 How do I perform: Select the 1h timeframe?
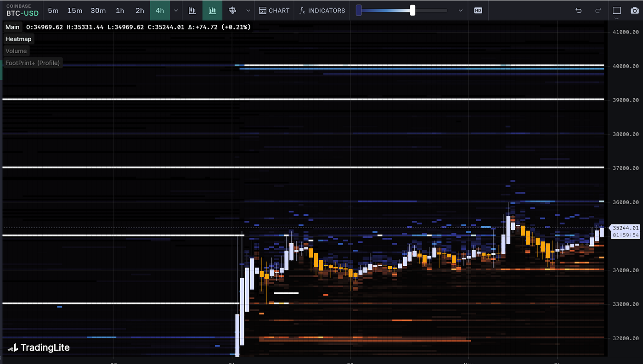[x=120, y=10]
